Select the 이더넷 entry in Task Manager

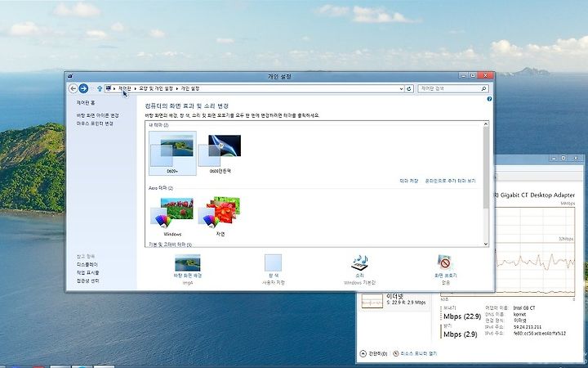click(x=394, y=301)
